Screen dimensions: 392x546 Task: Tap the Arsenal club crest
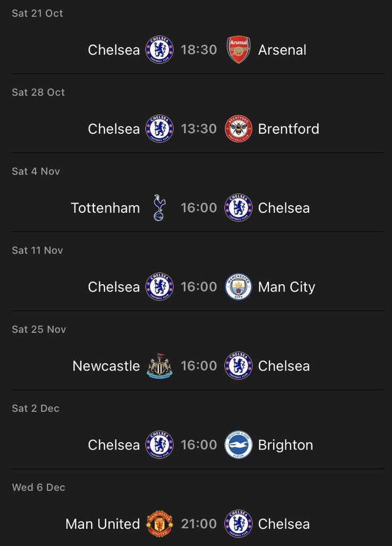pos(238,50)
